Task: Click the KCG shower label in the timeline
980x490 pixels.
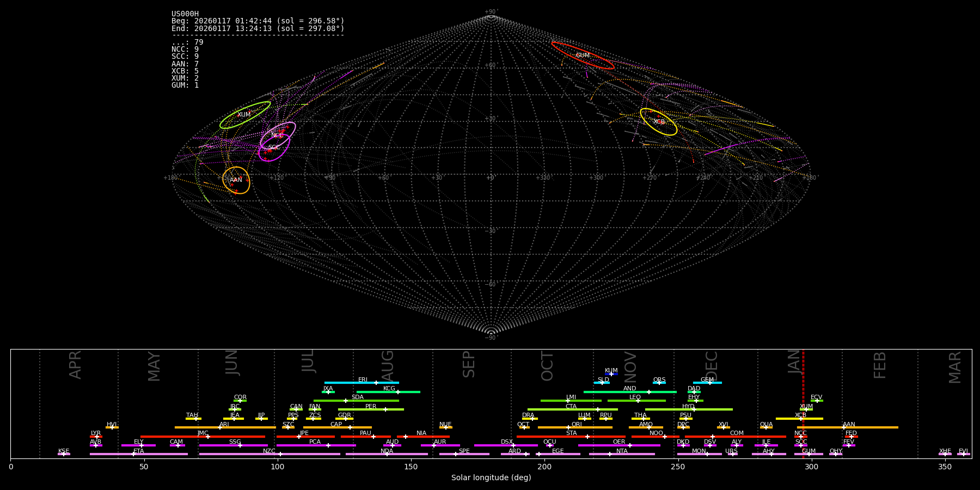Action: pyautogui.click(x=389, y=389)
